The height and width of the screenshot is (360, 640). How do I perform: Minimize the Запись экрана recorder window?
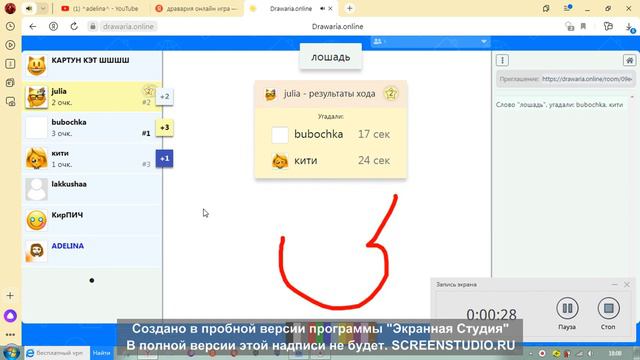(615, 284)
